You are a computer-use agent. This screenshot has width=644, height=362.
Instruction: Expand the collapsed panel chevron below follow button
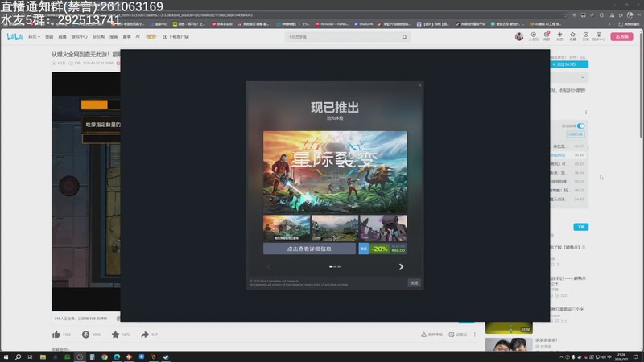(x=582, y=77)
